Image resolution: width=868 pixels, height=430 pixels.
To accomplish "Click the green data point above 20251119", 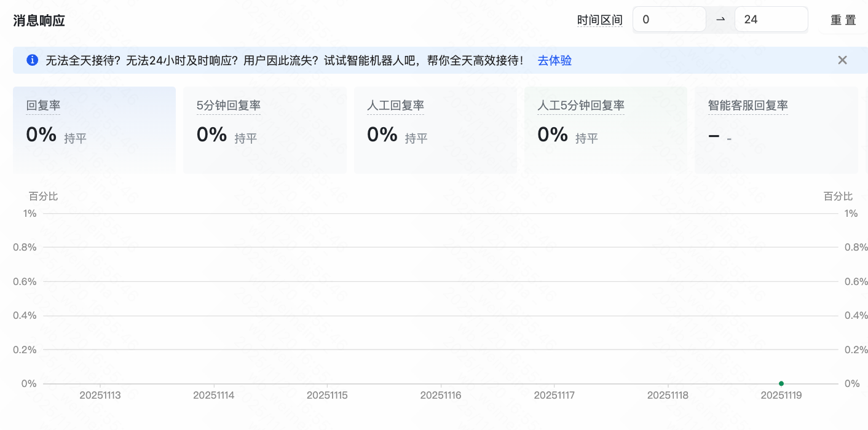I will pos(781,383).
